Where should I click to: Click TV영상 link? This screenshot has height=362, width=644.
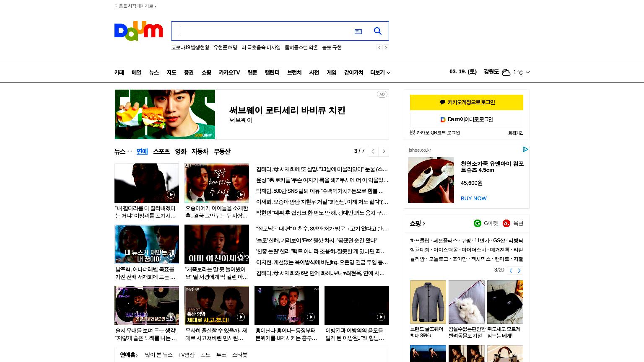point(187,355)
